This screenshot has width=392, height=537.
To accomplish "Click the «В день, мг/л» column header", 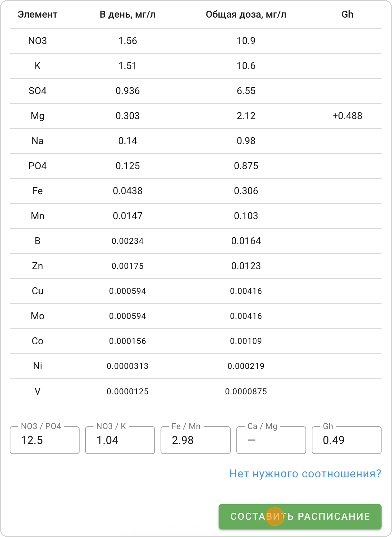I will [127, 15].
